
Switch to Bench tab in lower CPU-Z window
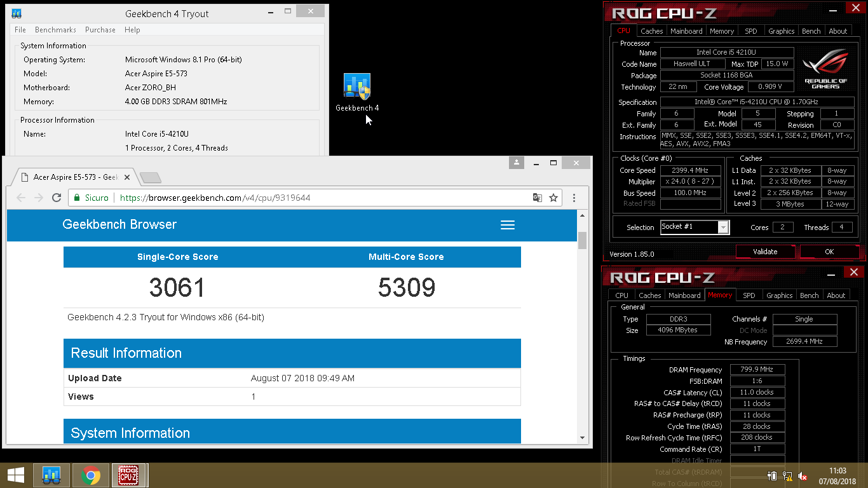[x=809, y=295]
